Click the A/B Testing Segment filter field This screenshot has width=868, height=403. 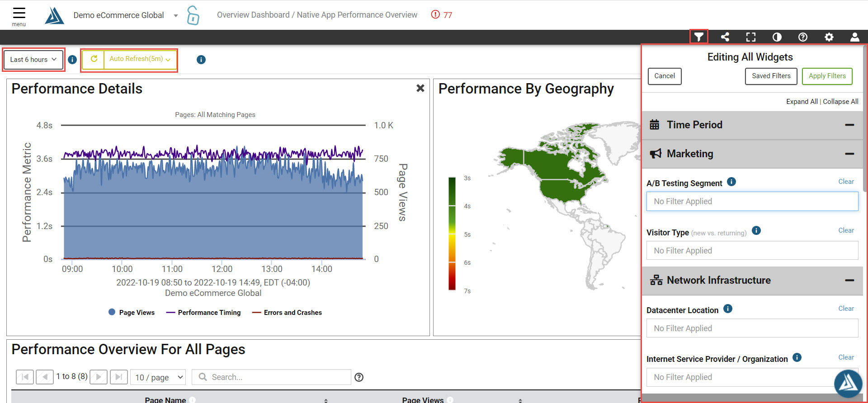(x=752, y=201)
